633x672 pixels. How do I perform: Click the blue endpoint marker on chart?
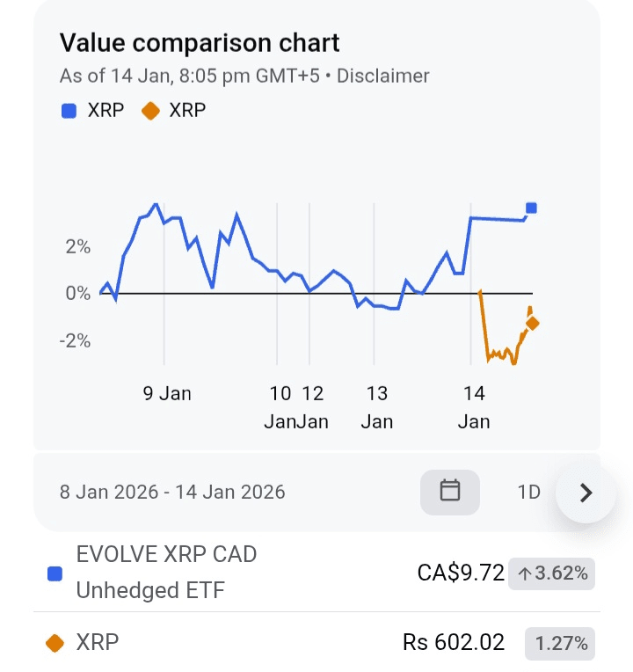(531, 208)
